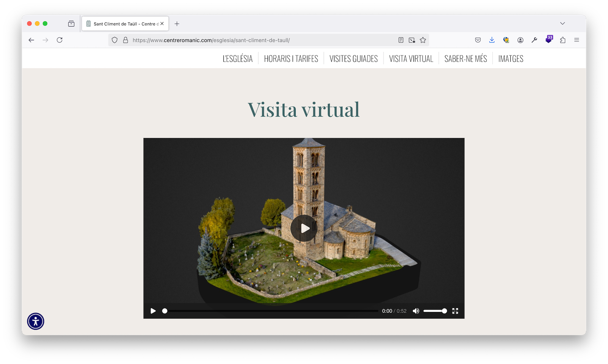
Task: Reload the current page
Action: tap(60, 40)
